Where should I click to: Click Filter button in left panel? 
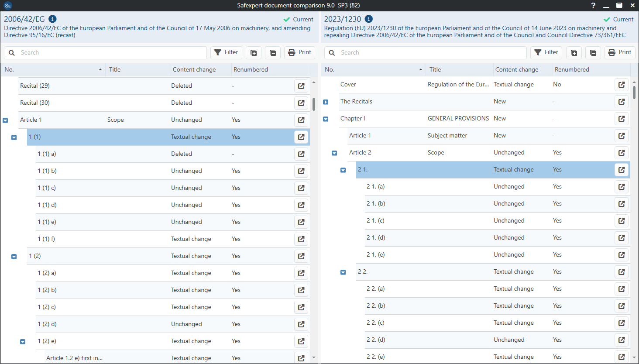click(x=226, y=52)
